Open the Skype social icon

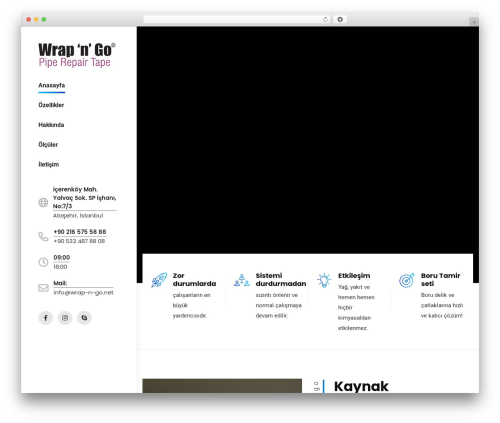[84, 318]
